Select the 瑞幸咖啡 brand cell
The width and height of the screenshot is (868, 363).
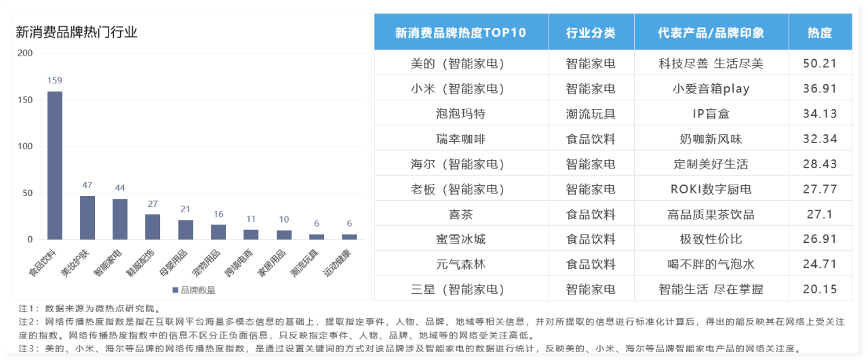click(461, 138)
